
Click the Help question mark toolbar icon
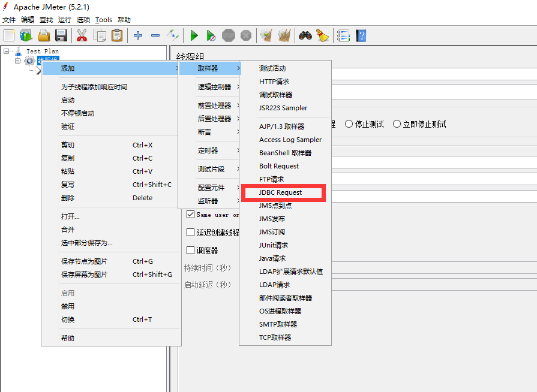click(361, 35)
